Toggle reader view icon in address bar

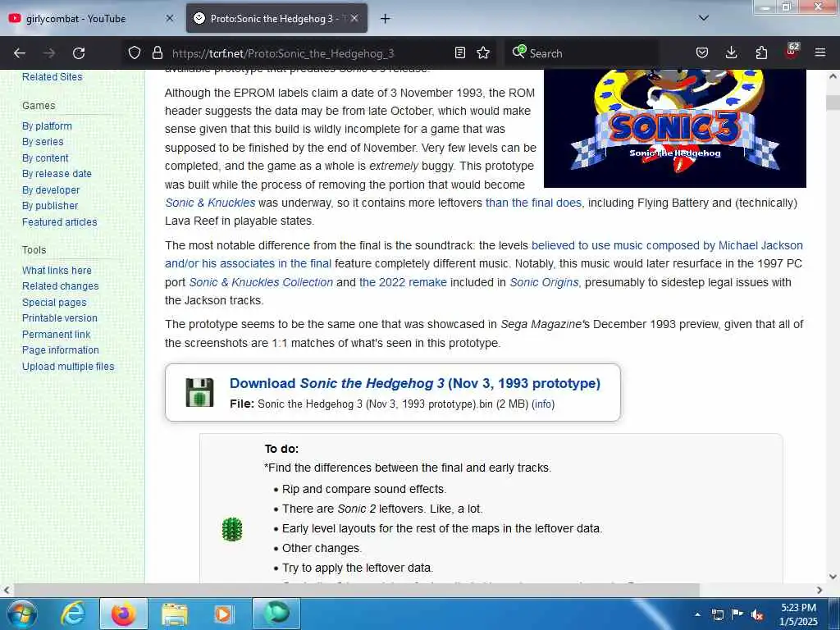coord(459,52)
